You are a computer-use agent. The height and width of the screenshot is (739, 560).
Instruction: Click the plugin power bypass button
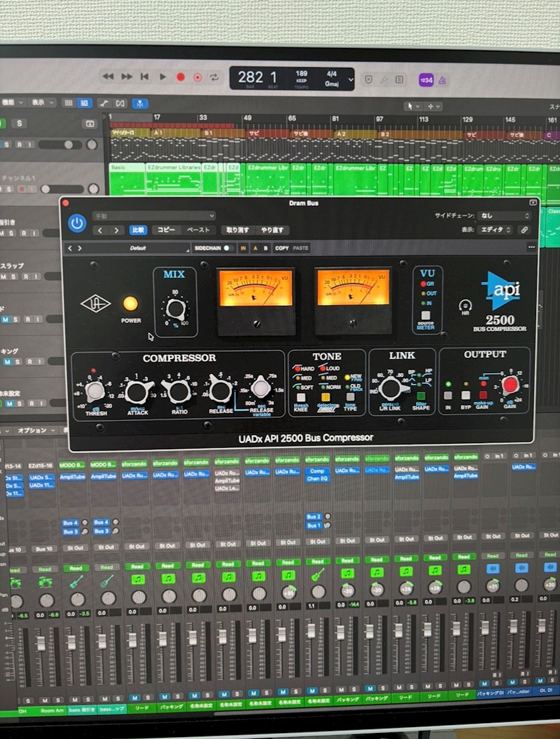(77, 223)
